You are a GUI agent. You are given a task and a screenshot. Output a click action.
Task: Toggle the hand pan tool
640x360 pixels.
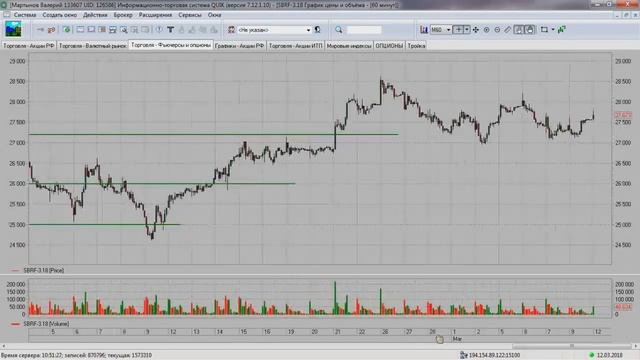pyautogui.click(x=529, y=30)
